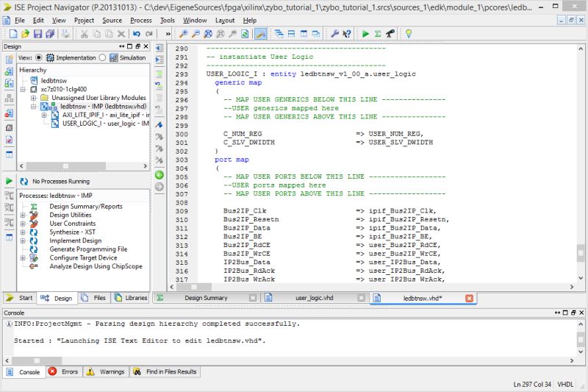
Task: Undo the last edit via toolbar arrow
Action: tap(137, 34)
